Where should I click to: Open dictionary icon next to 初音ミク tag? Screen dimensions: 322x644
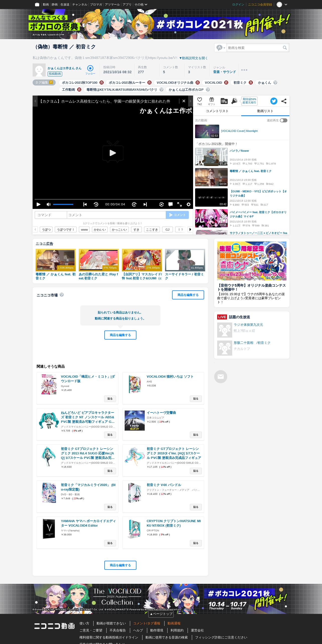point(251,83)
